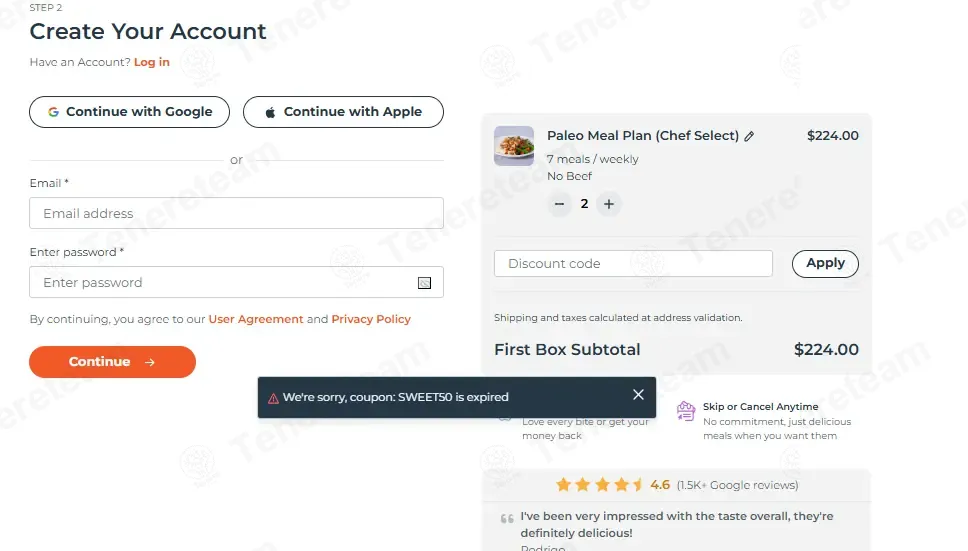The width and height of the screenshot is (968, 551).
Task: Continue with Google sign-up
Action: tap(130, 112)
